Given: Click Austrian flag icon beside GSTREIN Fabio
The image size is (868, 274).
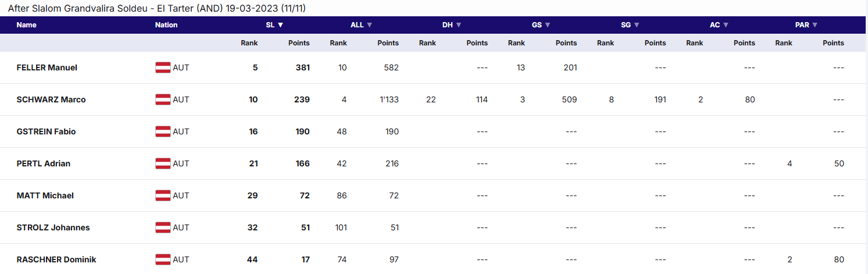Looking at the screenshot, I should [163, 131].
